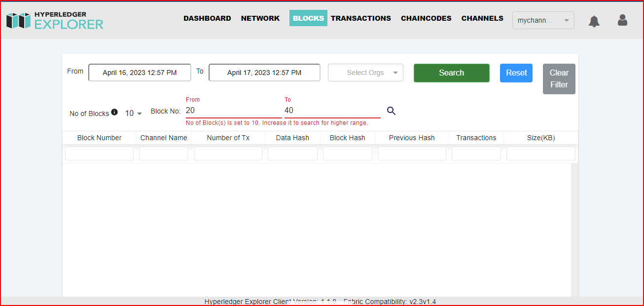Sort by the Data Hash column header
The width and height of the screenshot is (644, 306).
click(292, 138)
